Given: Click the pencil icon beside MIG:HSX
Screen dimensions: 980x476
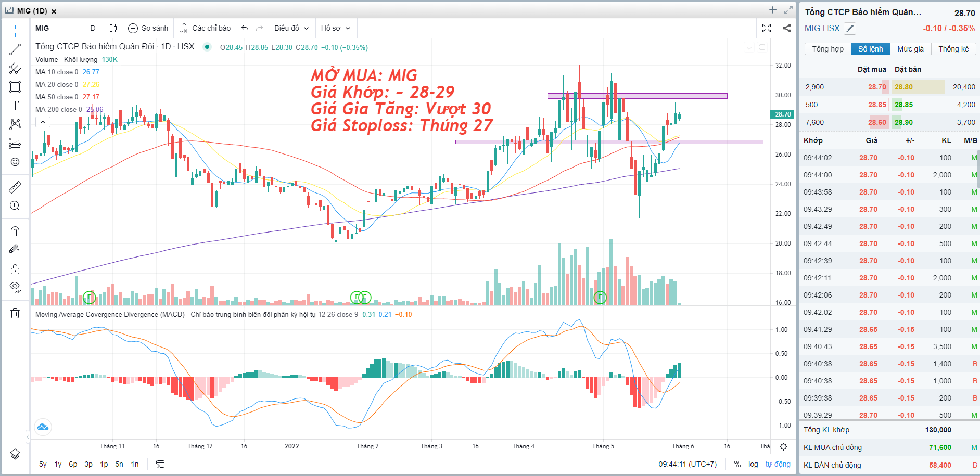Looking at the screenshot, I should point(850,29).
